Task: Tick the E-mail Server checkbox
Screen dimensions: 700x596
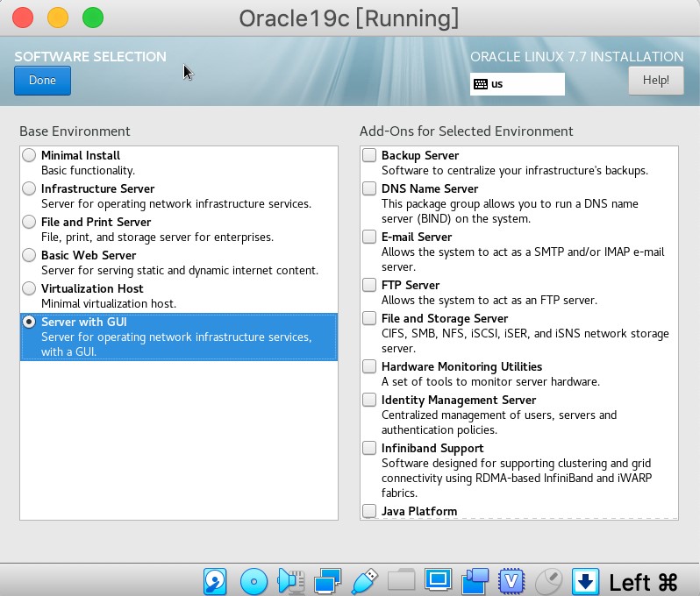Action: [369, 237]
